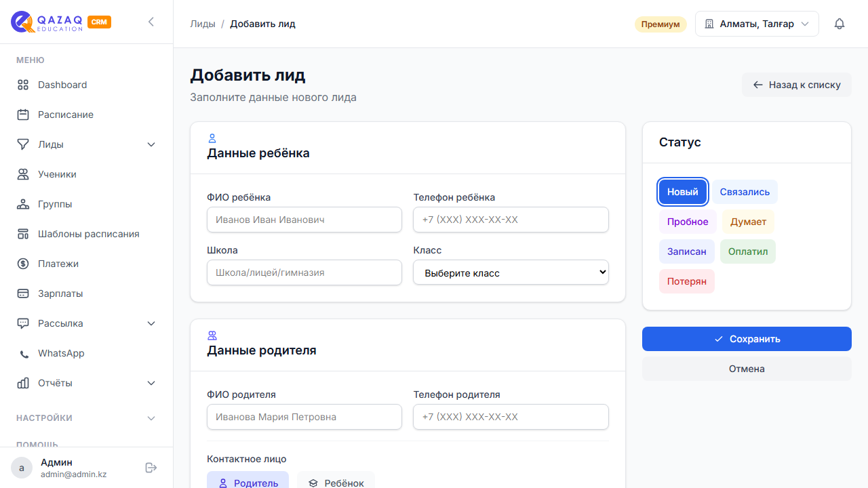Image resolution: width=868 pixels, height=488 pixels.
Task: Click the Премиум badge
Action: (x=660, y=24)
